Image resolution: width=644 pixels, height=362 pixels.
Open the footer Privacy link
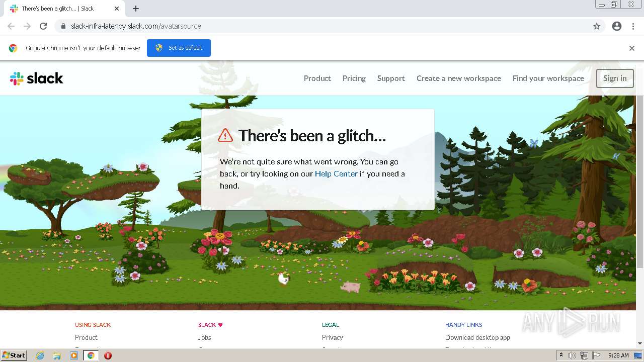point(332,337)
